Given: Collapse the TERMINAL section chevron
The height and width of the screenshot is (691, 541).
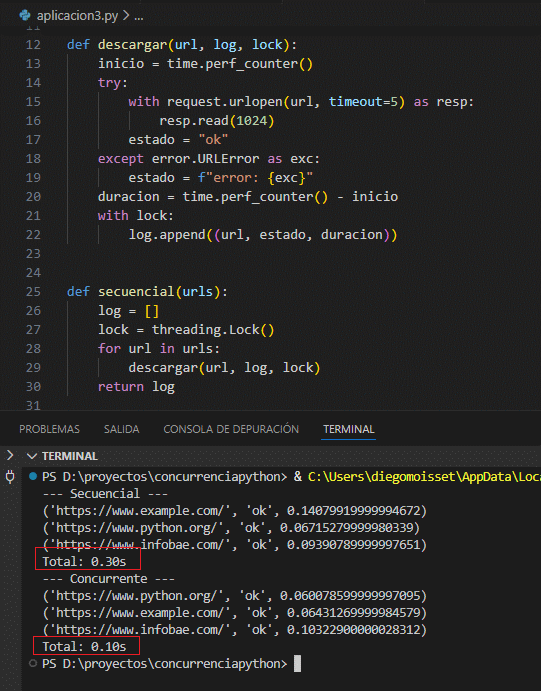Looking at the screenshot, I should (x=32, y=456).
